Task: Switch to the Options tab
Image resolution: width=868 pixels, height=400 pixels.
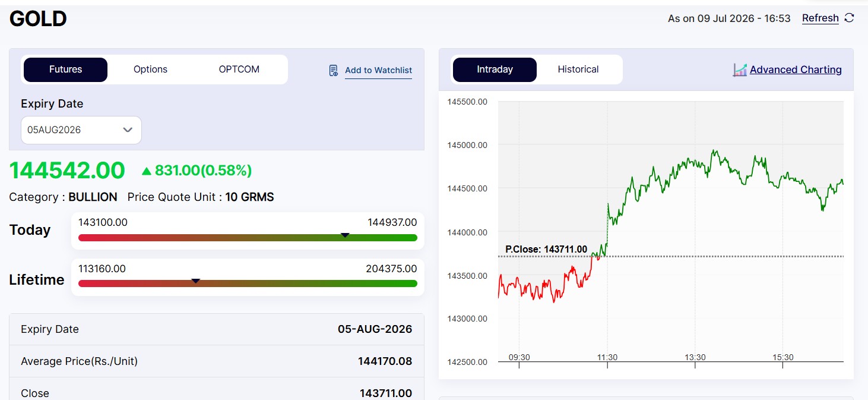Action: coord(150,70)
